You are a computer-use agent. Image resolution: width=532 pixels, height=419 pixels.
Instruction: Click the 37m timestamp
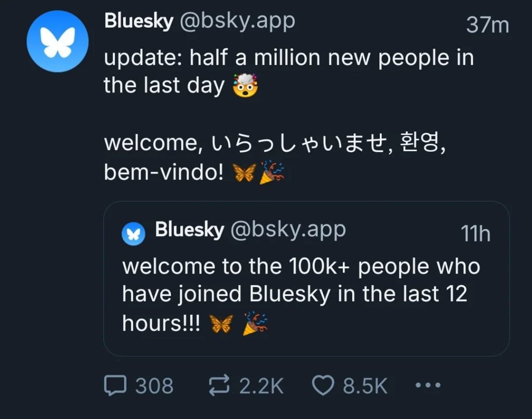[487, 25]
